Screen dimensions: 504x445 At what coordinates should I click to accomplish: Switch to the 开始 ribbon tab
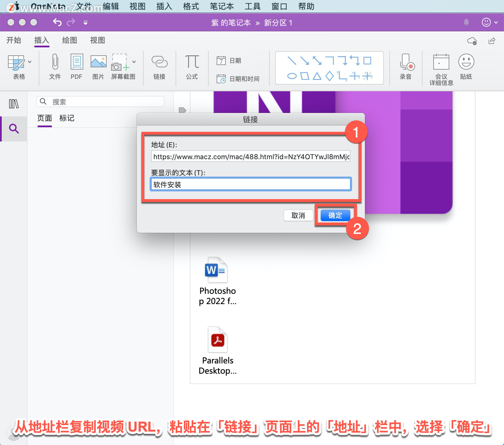[14, 40]
